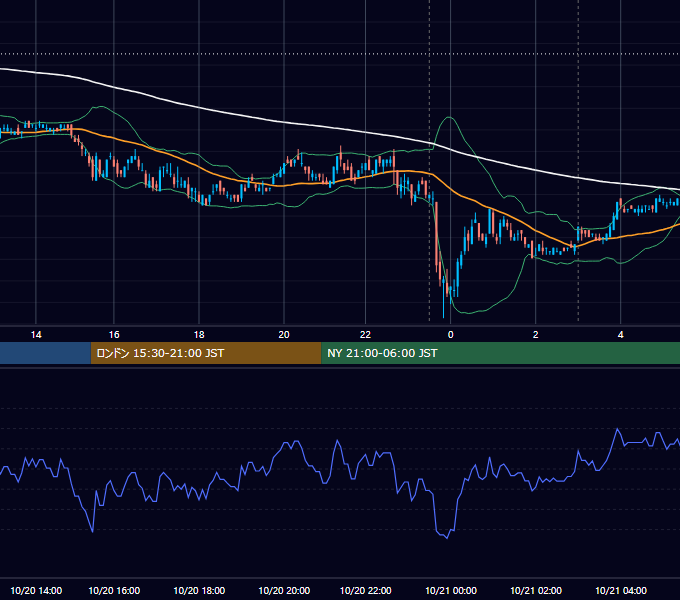Click the 14 hour axis label
The height and width of the screenshot is (600, 680).
click(36, 334)
